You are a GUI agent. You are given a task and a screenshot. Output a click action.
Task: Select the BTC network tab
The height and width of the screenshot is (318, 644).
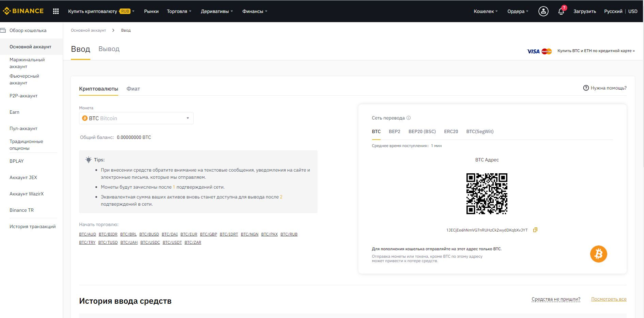(376, 131)
